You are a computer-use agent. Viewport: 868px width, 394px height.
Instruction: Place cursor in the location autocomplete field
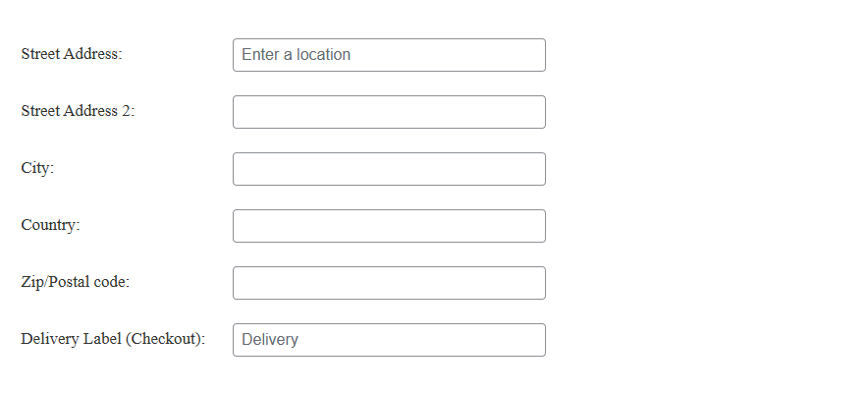pyautogui.click(x=389, y=55)
